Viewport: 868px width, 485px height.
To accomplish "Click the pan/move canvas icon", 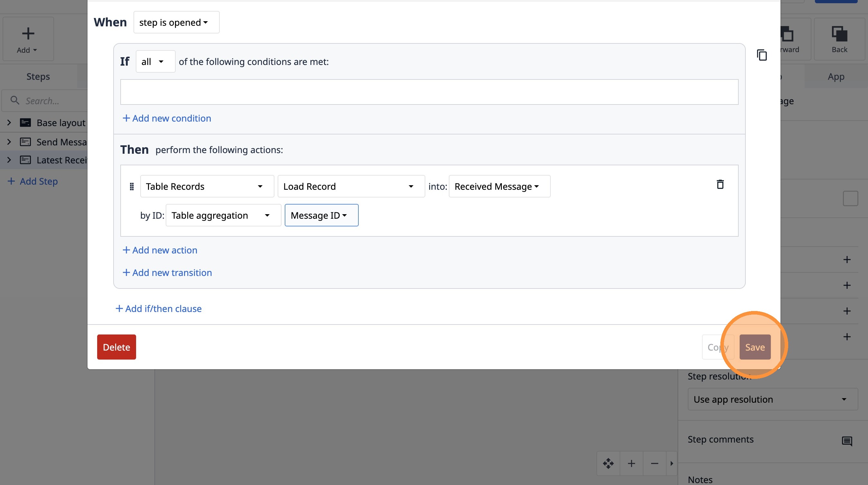I will tap(608, 463).
